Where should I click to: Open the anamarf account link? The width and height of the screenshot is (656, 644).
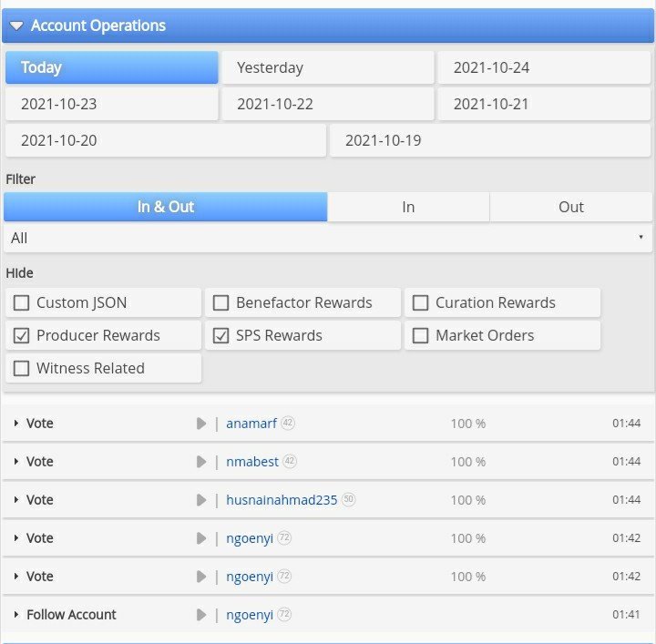pos(251,424)
